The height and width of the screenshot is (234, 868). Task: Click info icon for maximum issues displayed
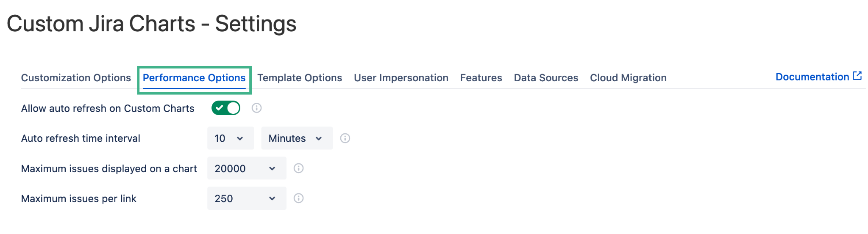point(298,168)
